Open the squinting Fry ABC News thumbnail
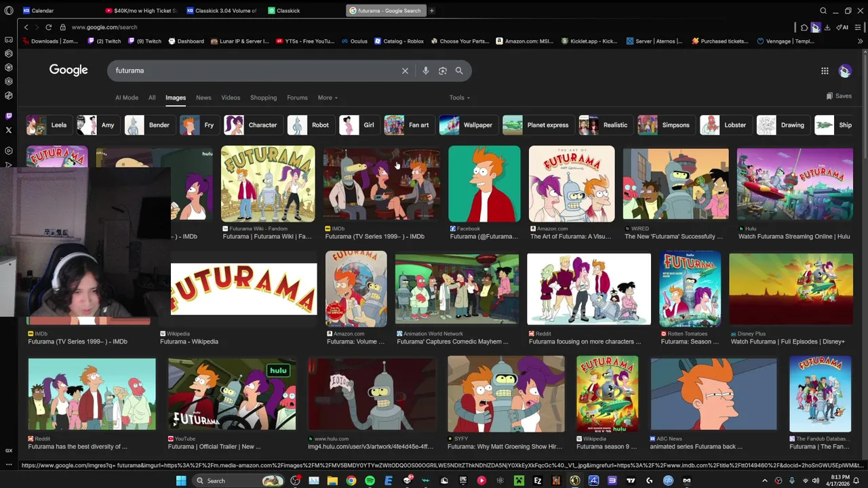The image size is (868, 488). coord(713,394)
